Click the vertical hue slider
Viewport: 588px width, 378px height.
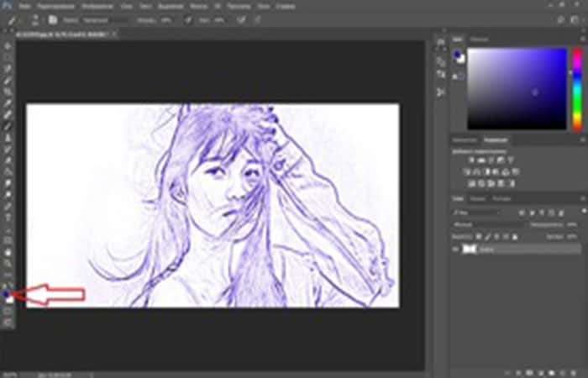[x=578, y=89]
